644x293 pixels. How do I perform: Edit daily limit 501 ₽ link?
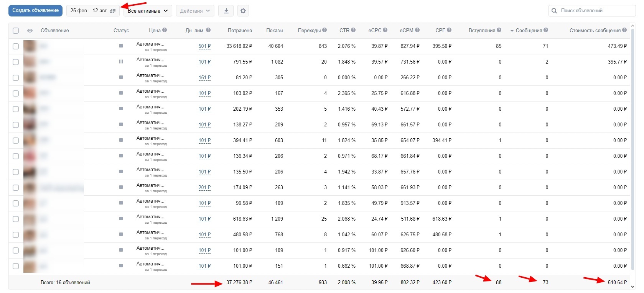[x=204, y=46]
